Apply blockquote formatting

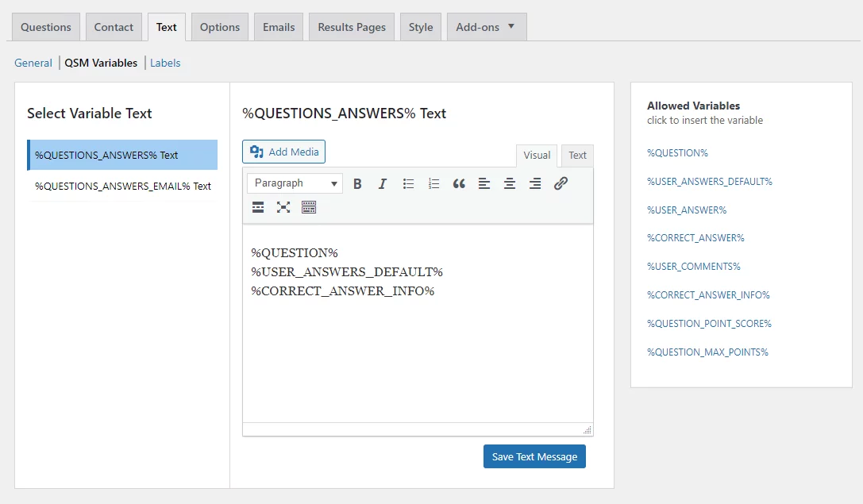[x=459, y=184]
